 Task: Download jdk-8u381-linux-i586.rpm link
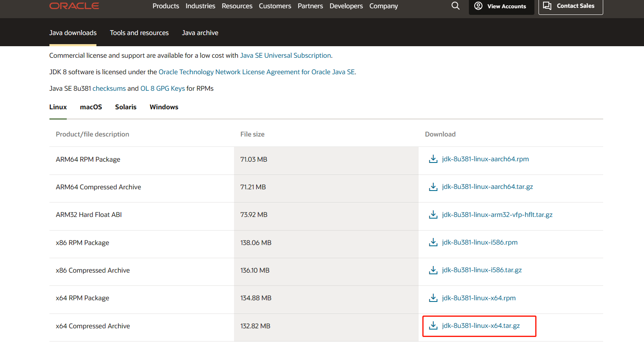coord(480,243)
